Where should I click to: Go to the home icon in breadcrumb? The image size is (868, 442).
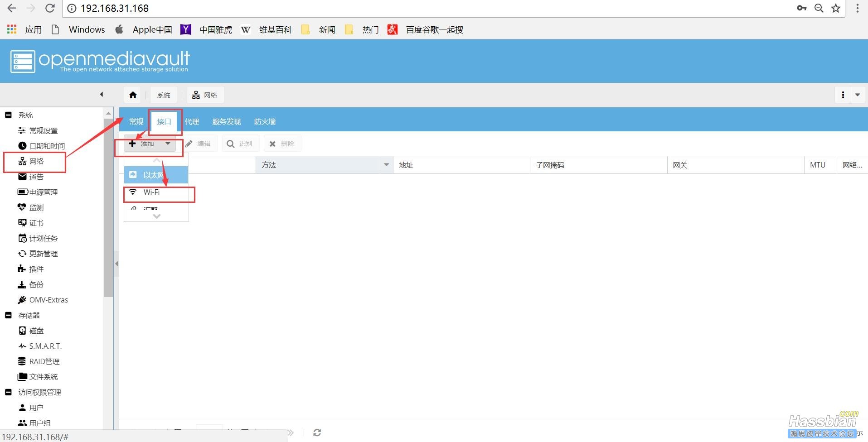[x=132, y=95]
